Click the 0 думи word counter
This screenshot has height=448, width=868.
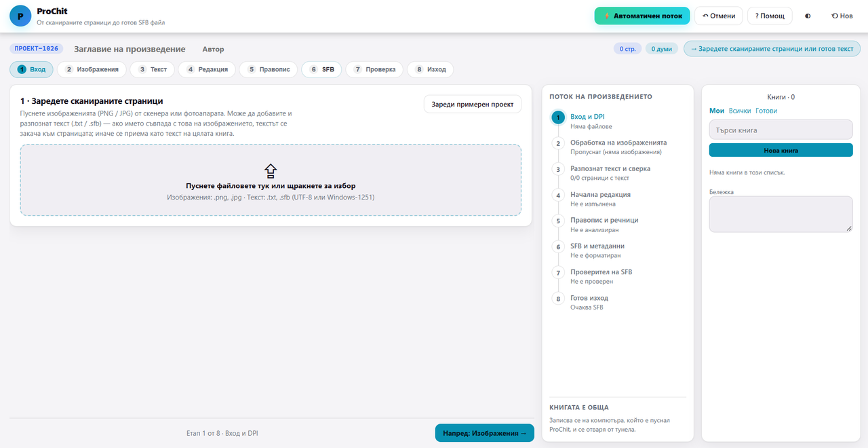(x=662, y=49)
